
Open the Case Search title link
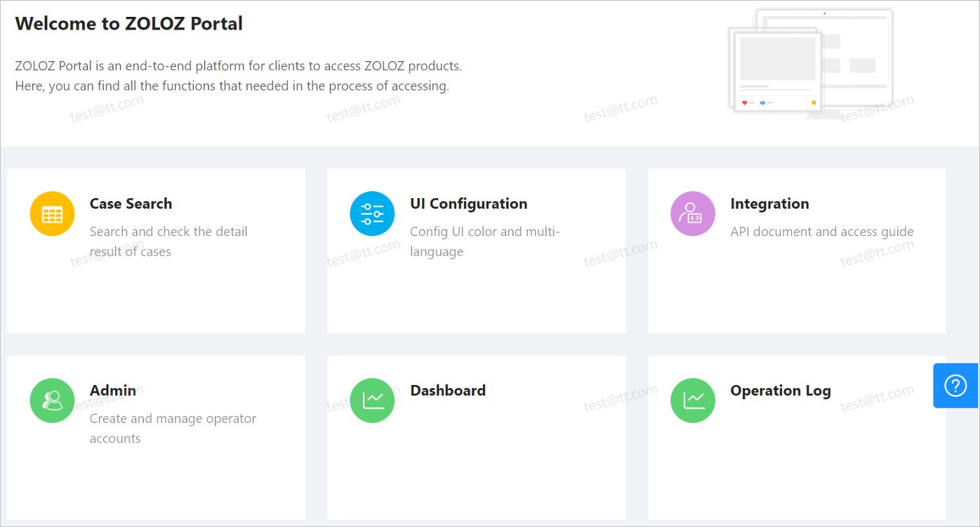tap(131, 204)
